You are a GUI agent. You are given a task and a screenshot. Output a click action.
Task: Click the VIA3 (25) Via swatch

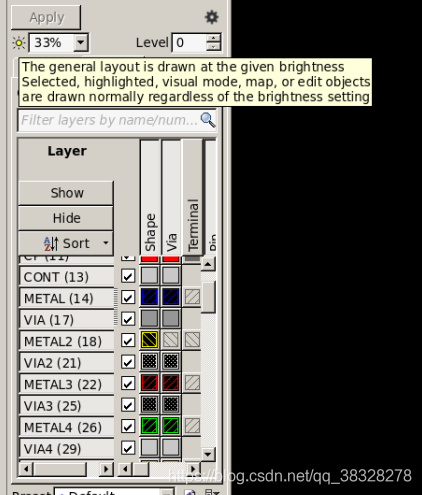171,404
